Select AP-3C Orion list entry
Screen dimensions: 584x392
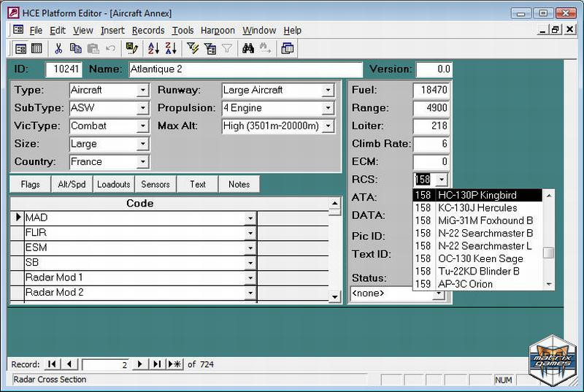tap(477, 284)
